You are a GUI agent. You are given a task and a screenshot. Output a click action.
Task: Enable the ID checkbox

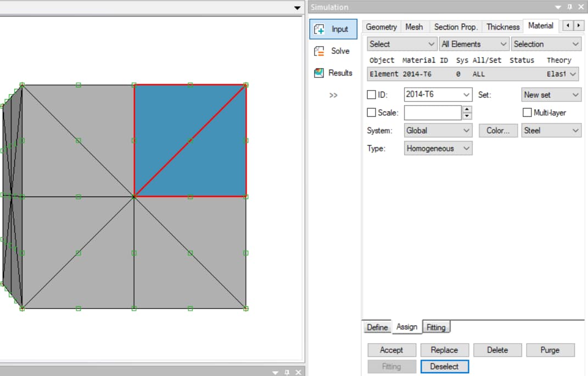pyautogui.click(x=372, y=95)
